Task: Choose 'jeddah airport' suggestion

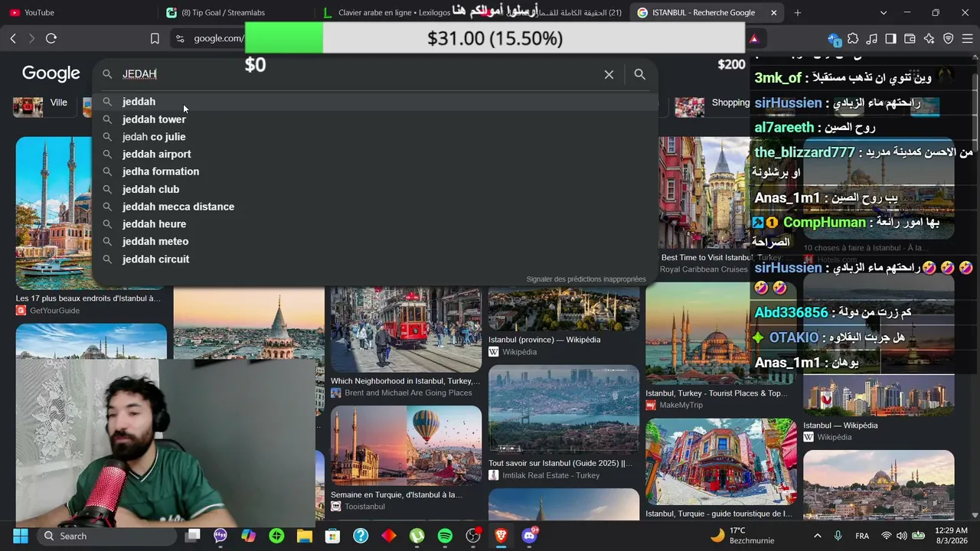Action: pyautogui.click(x=375, y=154)
